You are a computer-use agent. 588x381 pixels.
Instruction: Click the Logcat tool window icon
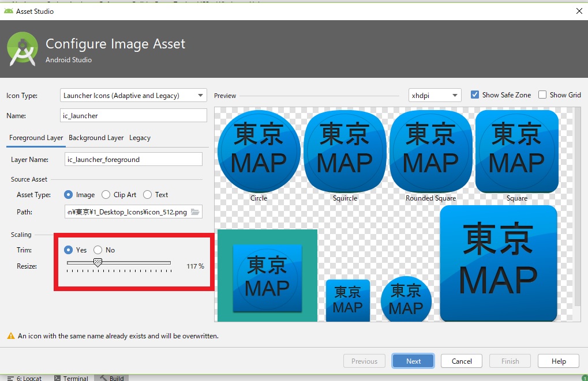coord(10,378)
